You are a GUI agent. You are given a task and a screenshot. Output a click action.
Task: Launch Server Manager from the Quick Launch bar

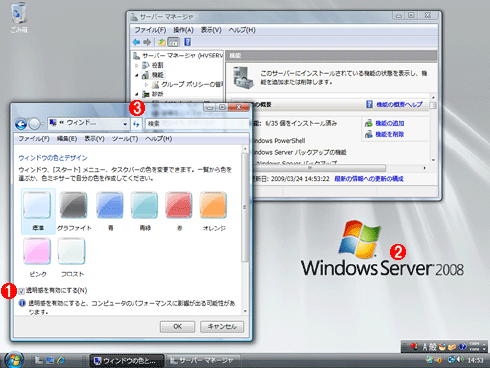39,360
